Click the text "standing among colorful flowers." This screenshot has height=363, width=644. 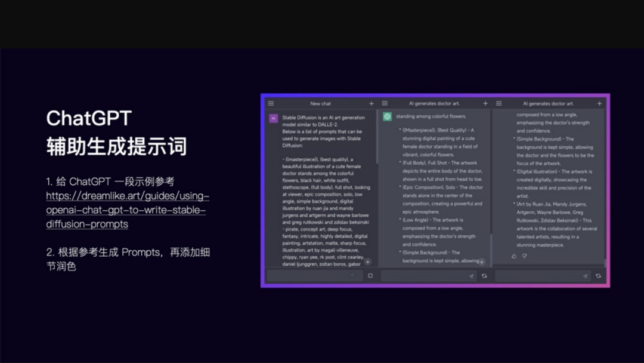pyautogui.click(x=431, y=116)
